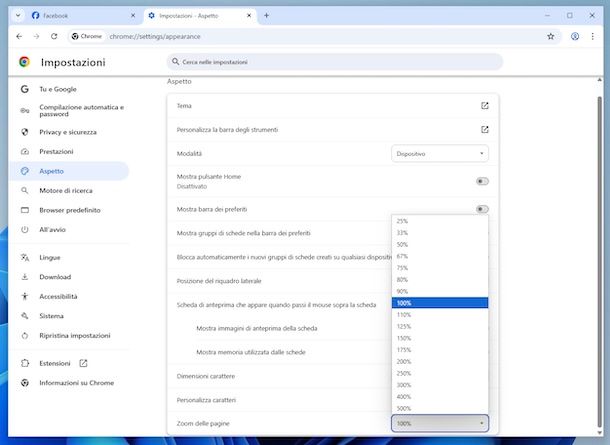Reload the settings page
This screenshot has height=445, width=610.
tap(54, 36)
